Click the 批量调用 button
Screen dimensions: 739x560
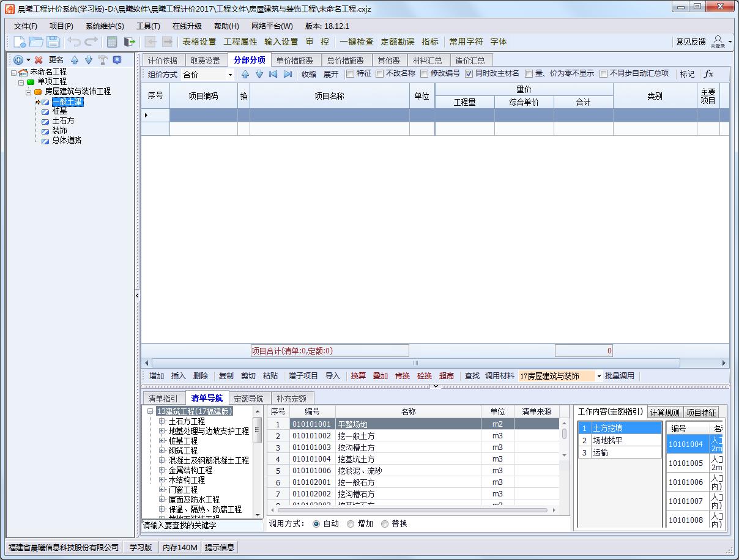(x=620, y=376)
